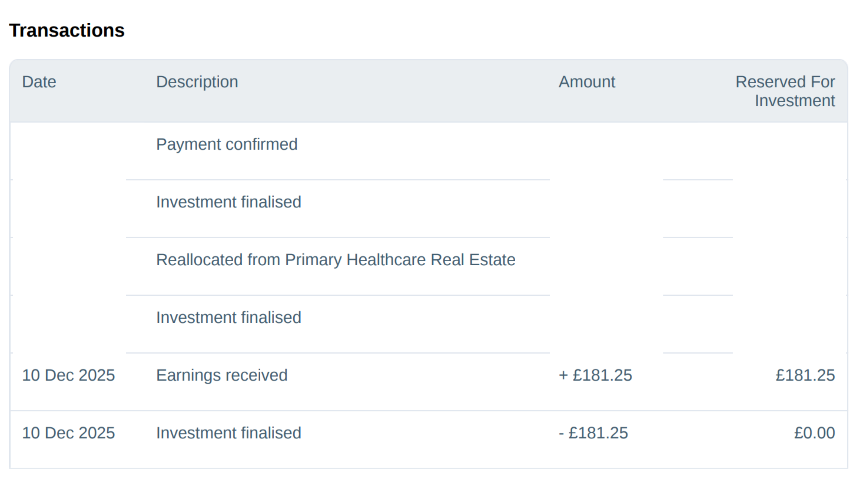Click the date of the Earnings received row
The image size is (868, 496).
pos(68,375)
